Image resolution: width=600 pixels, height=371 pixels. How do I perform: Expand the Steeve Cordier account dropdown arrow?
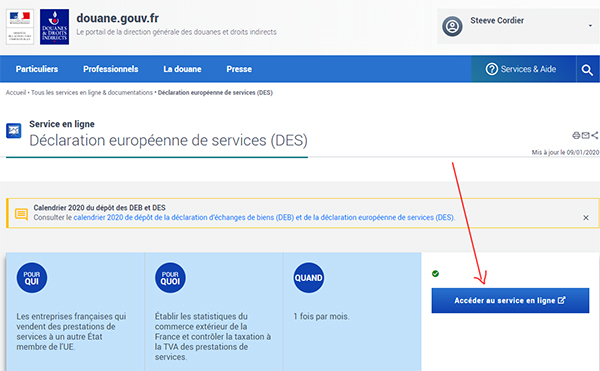coord(590,26)
